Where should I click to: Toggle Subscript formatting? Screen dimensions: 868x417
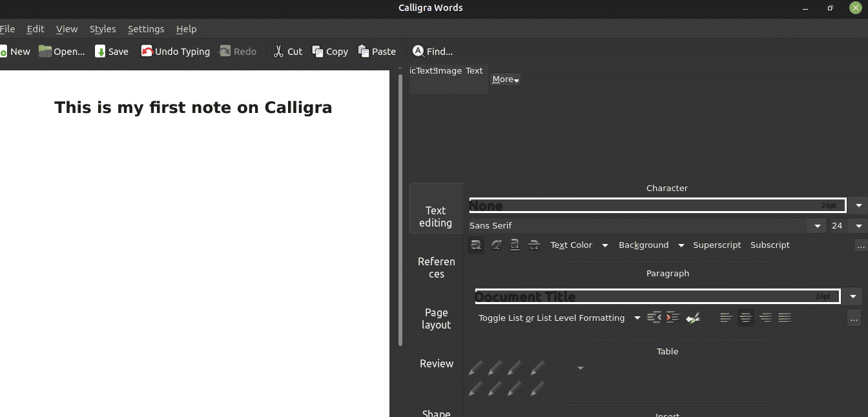770,245
